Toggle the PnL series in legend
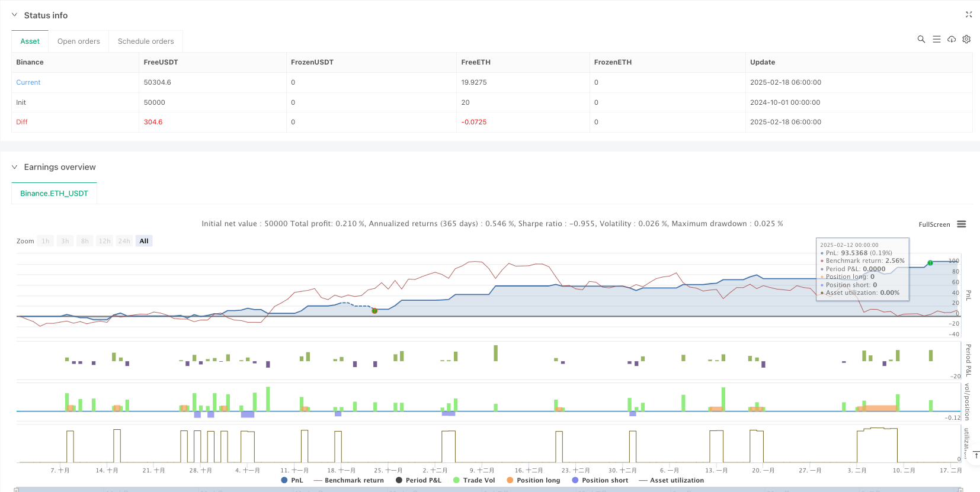Image resolution: width=980 pixels, height=492 pixels. coord(292,480)
